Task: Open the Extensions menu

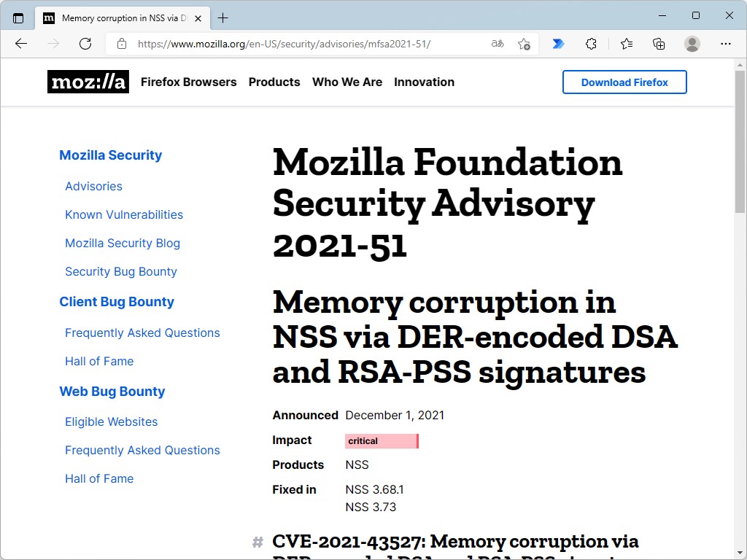Action: (592, 44)
